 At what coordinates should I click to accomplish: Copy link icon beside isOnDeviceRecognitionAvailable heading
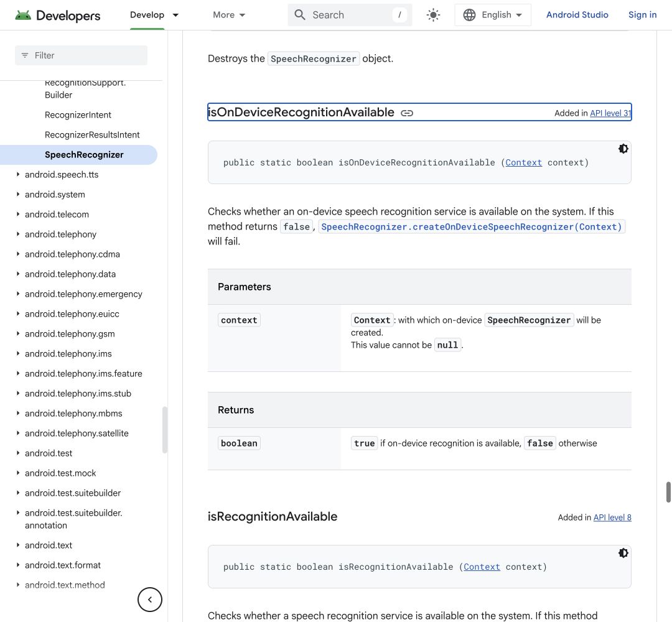(x=407, y=113)
